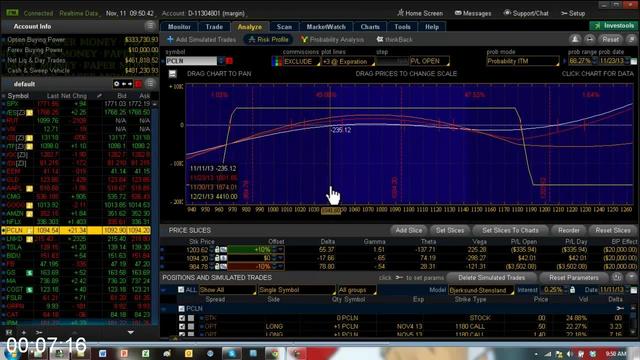The width and height of the screenshot is (640, 360).
Task: Open the Model Bjerksund-Stensland dropdown
Action: (x=481, y=290)
